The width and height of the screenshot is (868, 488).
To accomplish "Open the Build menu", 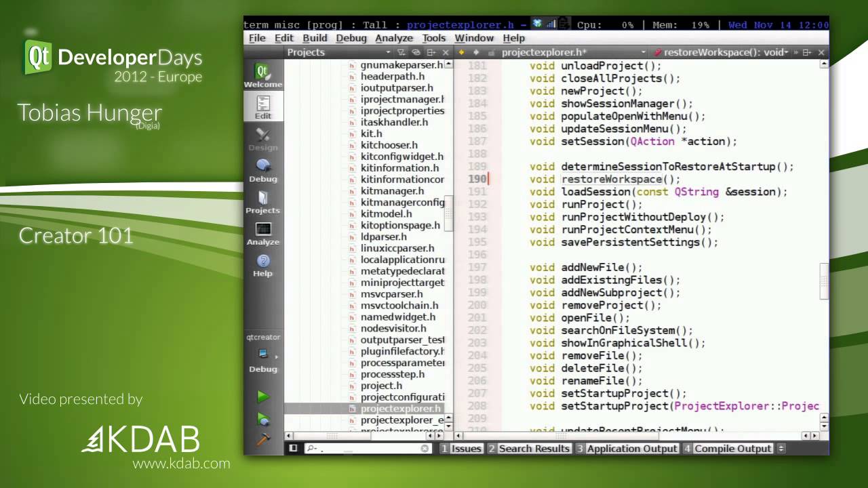I will [x=315, y=38].
